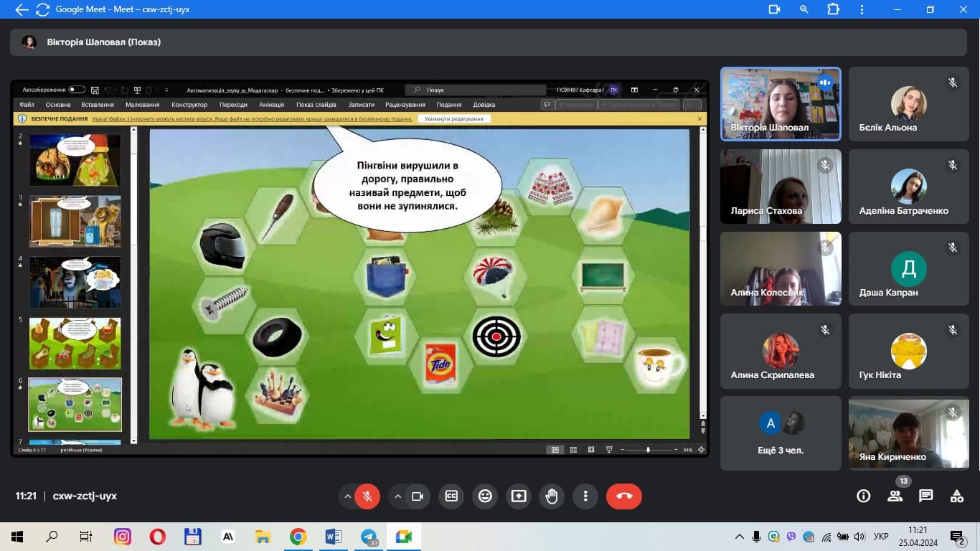Select Бєлік Альона's participant tile
Viewport: 980px width, 551px height.
click(908, 104)
